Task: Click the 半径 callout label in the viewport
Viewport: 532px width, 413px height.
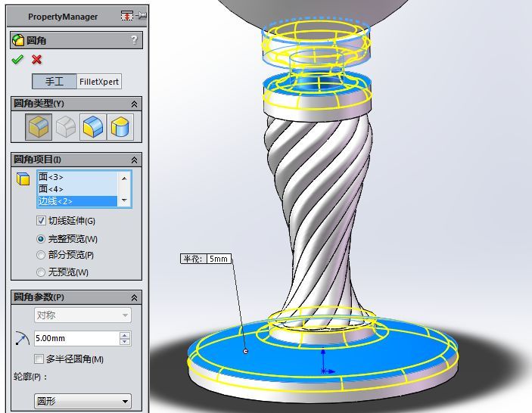Action: [194, 259]
